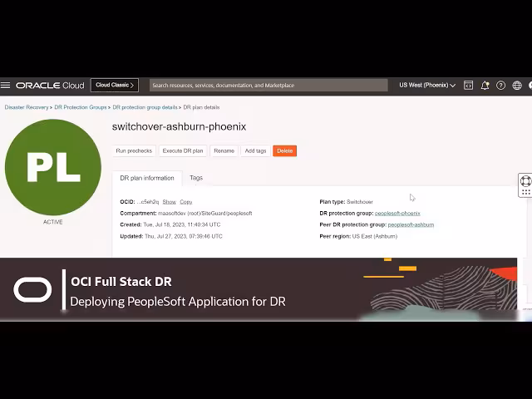Show the full OCID
This screenshot has height=399, width=532.
169,202
